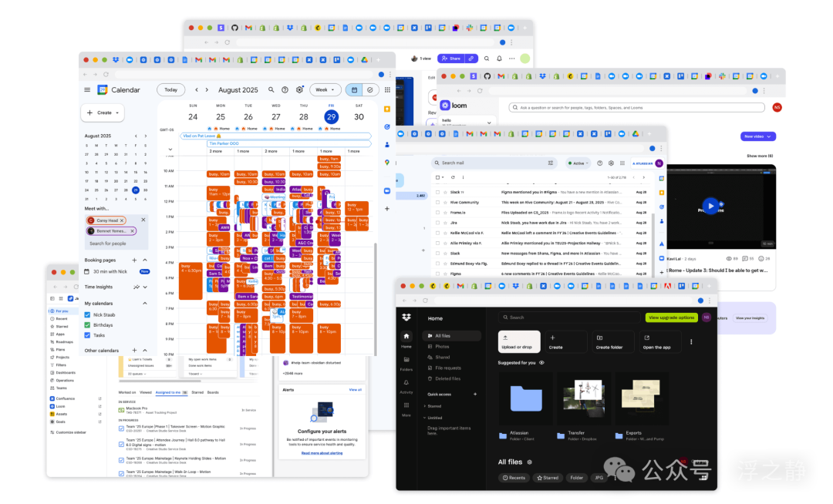Select All files in Dropbox sidebar

pos(452,336)
